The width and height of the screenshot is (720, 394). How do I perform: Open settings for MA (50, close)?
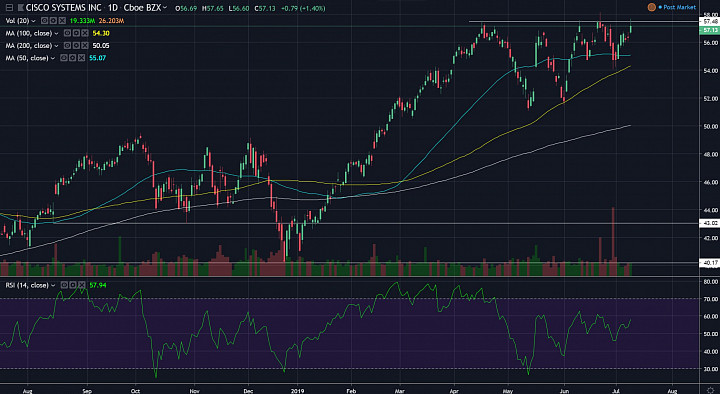[x=73, y=58]
